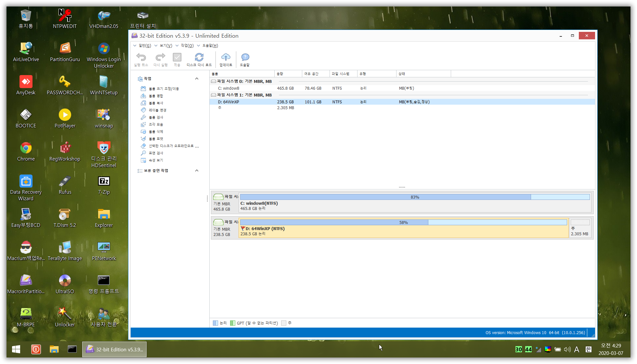Click the 주 legend gray swatch
637x364 pixels.
point(284,323)
